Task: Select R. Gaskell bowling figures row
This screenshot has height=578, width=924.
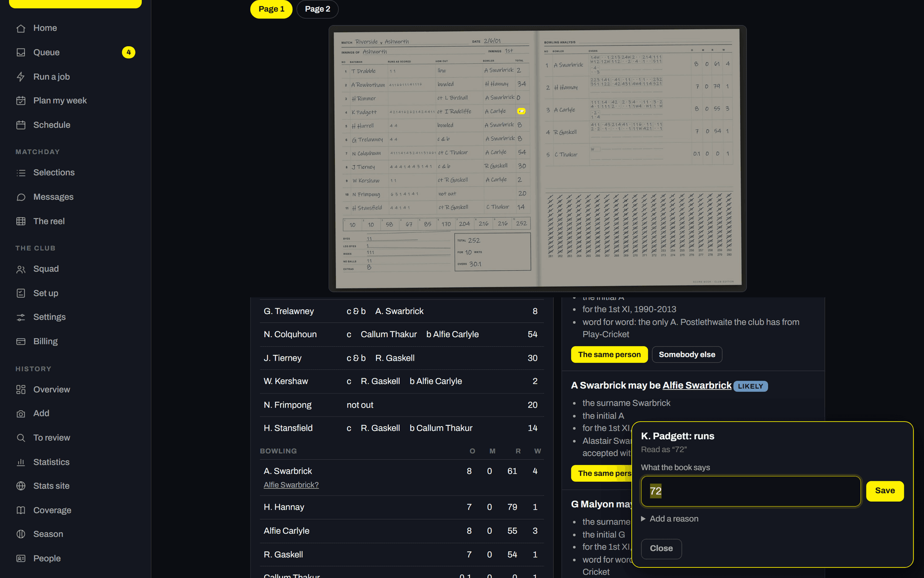Action: pos(402,555)
